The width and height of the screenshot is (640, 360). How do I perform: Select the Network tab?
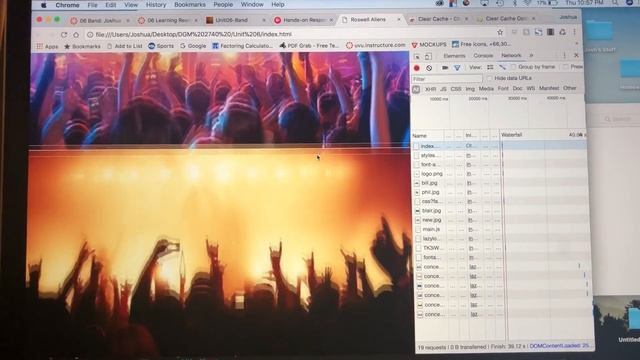pos(511,55)
